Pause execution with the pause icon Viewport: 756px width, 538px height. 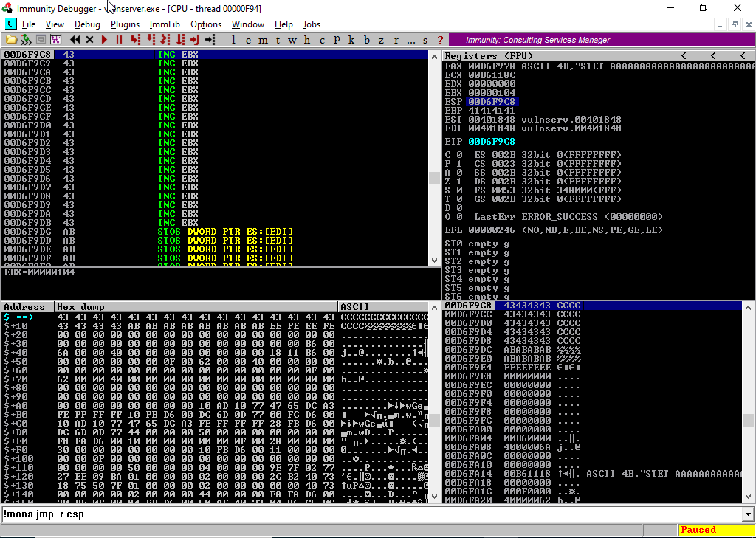118,40
